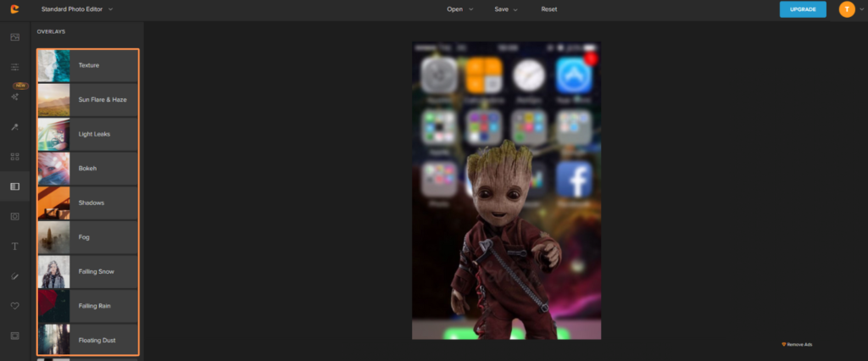The width and height of the screenshot is (868, 361).
Task: Click the orange T profile avatar
Action: coord(847,8)
